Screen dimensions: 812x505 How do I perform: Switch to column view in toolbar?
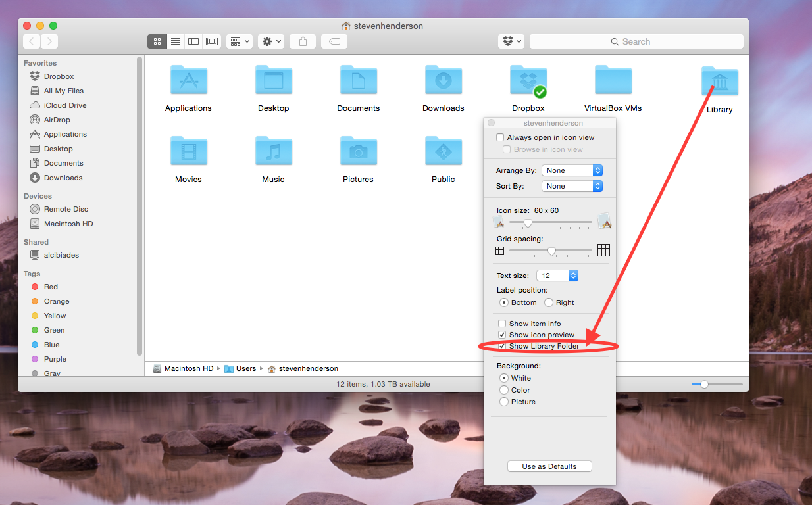click(x=193, y=41)
